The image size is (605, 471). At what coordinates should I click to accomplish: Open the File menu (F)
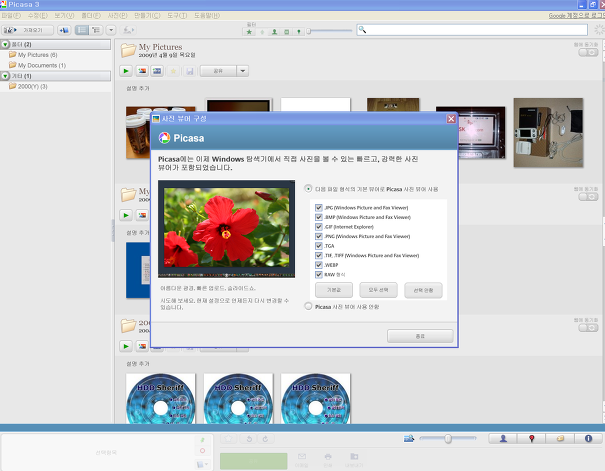click(11, 15)
